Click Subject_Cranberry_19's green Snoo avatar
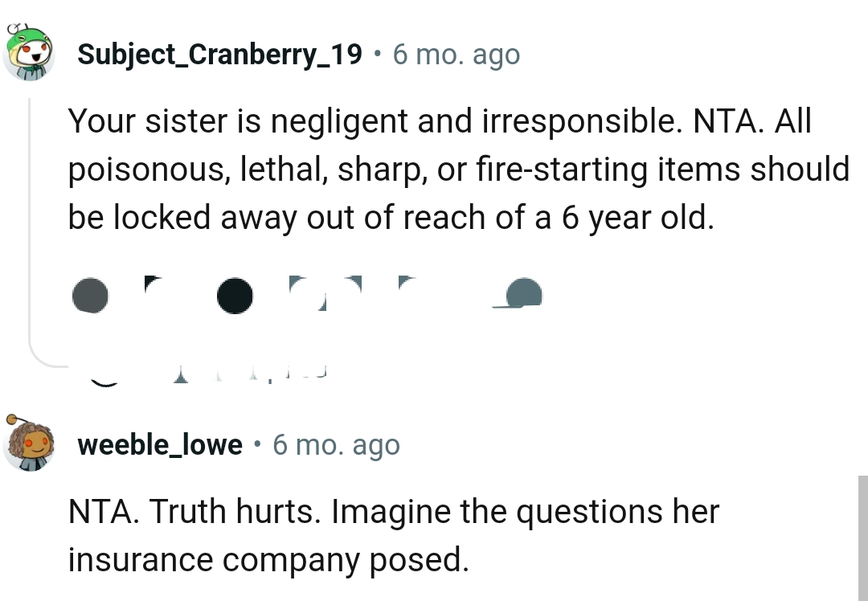Image resolution: width=868 pixels, height=605 pixels. [x=31, y=53]
